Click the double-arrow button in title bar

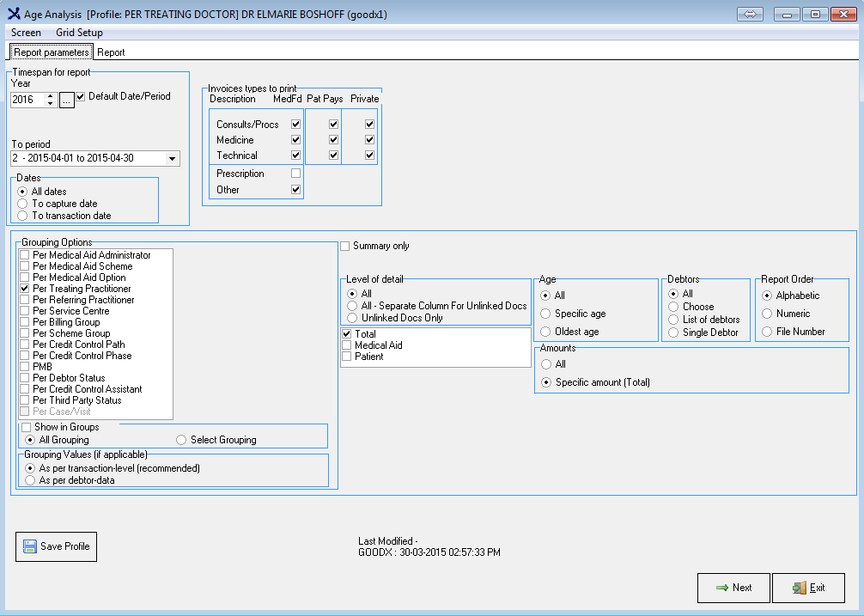tap(749, 14)
